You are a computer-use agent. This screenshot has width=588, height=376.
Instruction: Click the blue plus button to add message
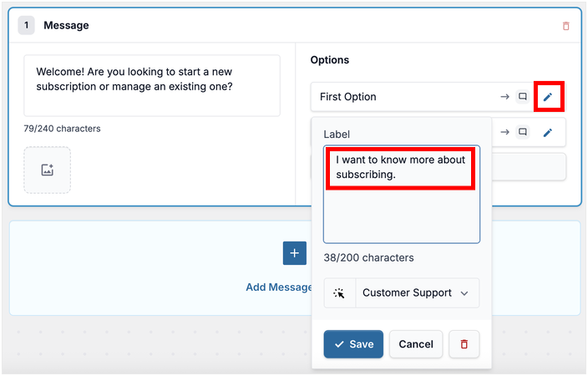point(294,253)
